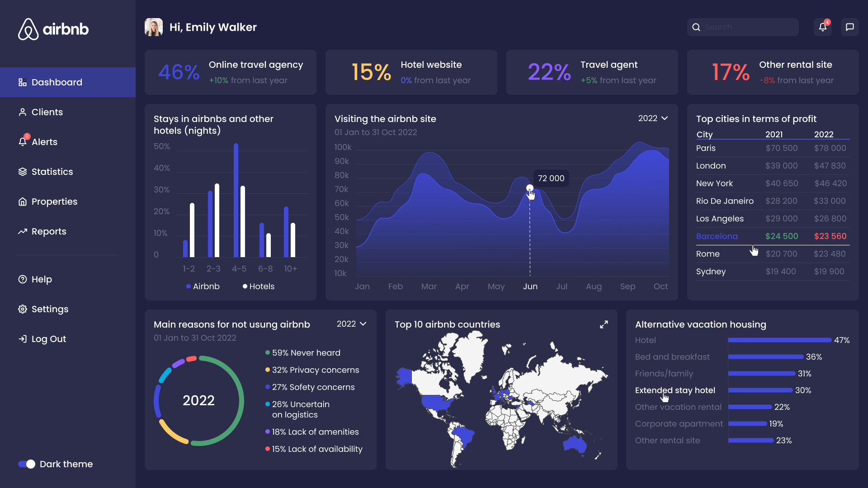This screenshot has height=488, width=868.
Task: Click Sydney in the cities table
Action: point(711,272)
